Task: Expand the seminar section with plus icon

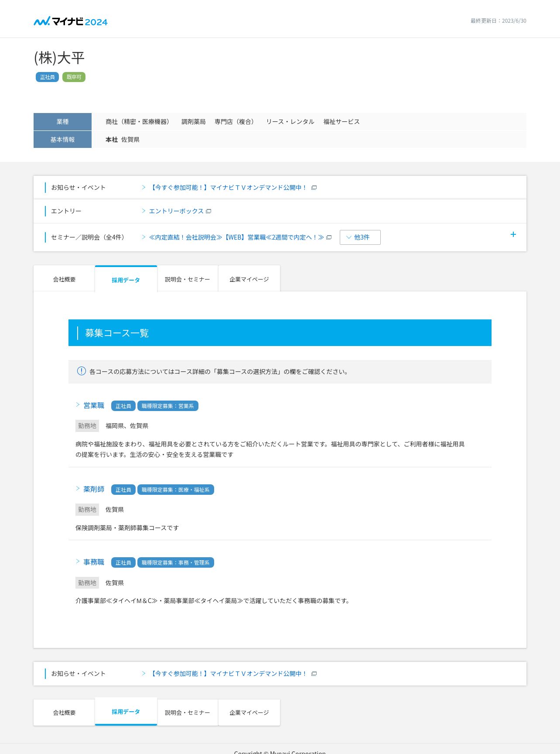Action: [513, 234]
